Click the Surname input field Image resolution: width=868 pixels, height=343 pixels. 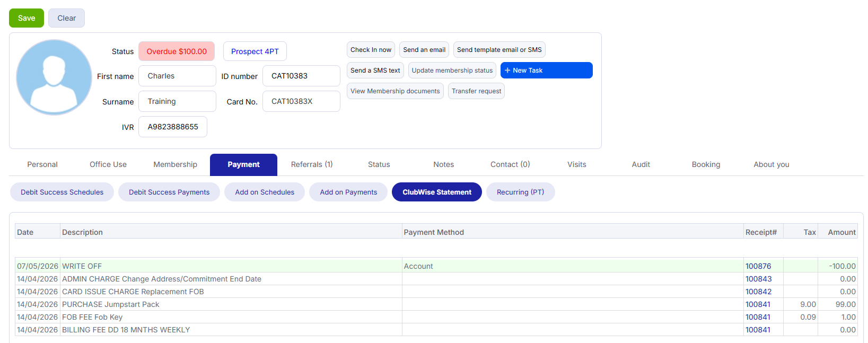click(177, 101)
